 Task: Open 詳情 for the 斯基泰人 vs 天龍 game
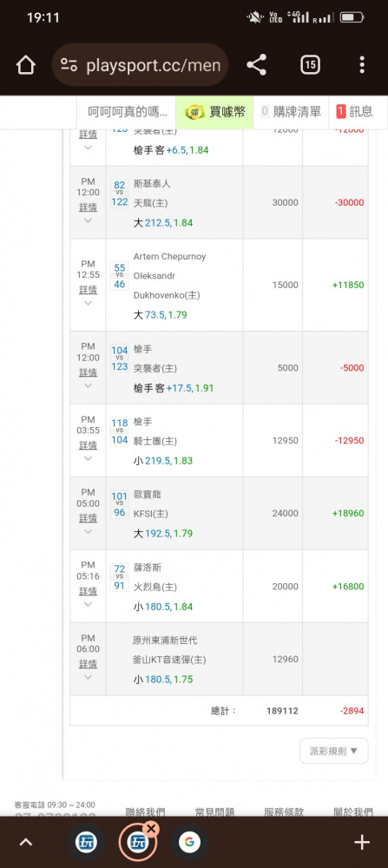[88, 207]
